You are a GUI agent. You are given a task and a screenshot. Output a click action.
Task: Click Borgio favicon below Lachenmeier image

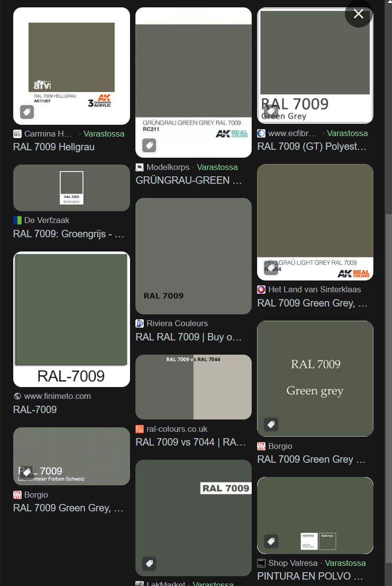(x=17, y=495)
